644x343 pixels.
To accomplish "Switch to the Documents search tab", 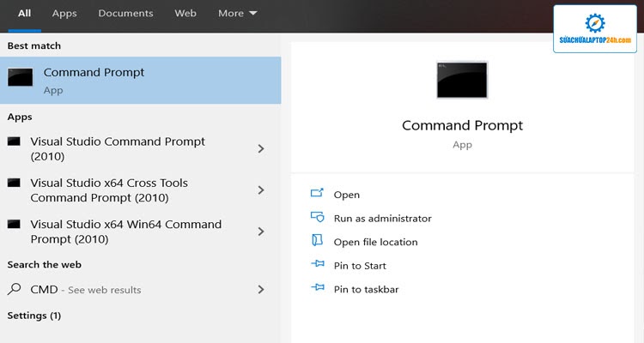I will (x=125, y=14).
